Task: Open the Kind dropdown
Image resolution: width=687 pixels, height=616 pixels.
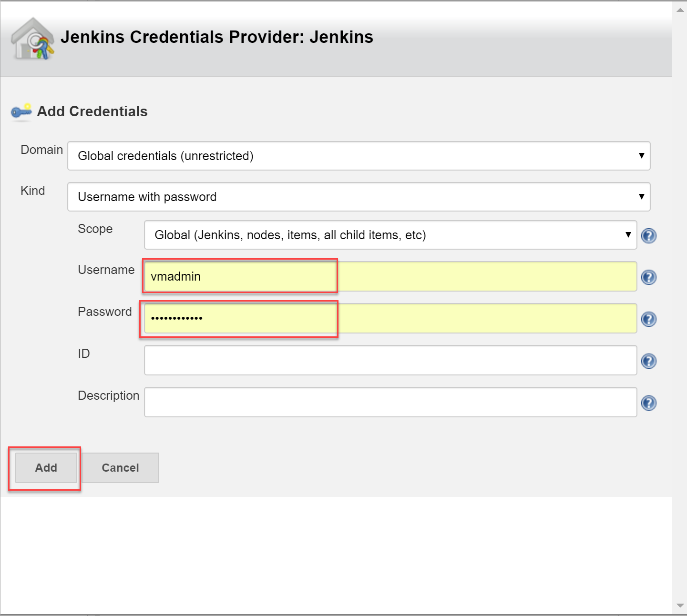Action: tap(359, 197)
